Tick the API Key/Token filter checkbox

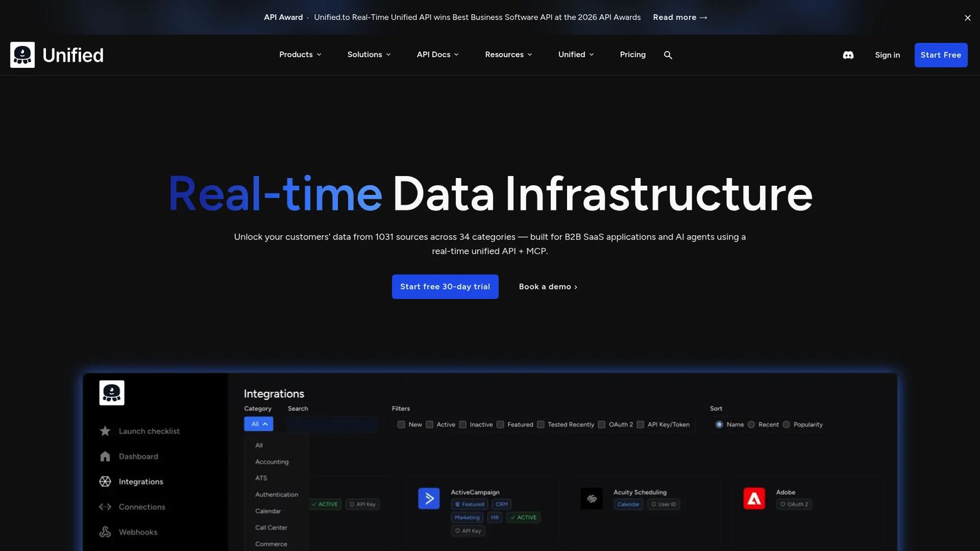[640, 425]
